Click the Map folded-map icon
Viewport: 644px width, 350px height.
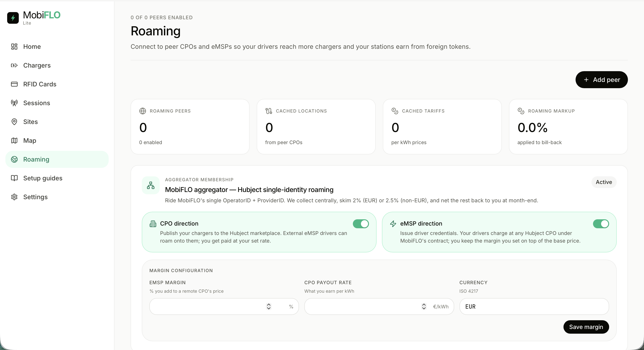coord(14,140)
